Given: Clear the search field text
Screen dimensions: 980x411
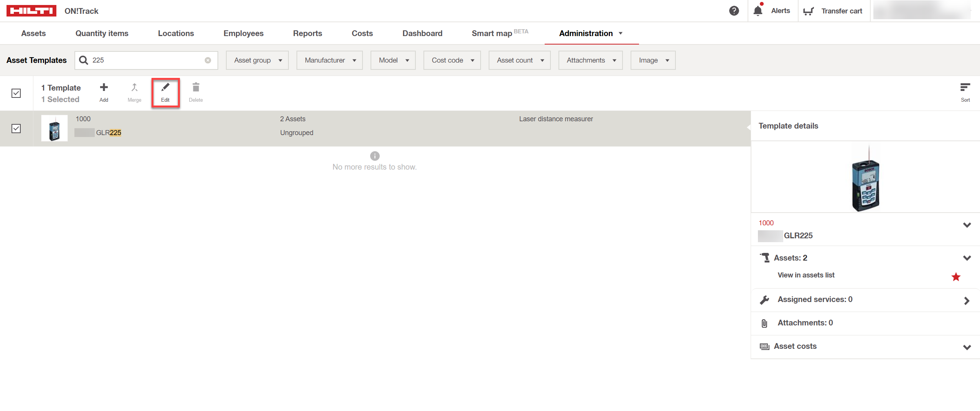Looking at the screenshot, I should pos(208,60).
